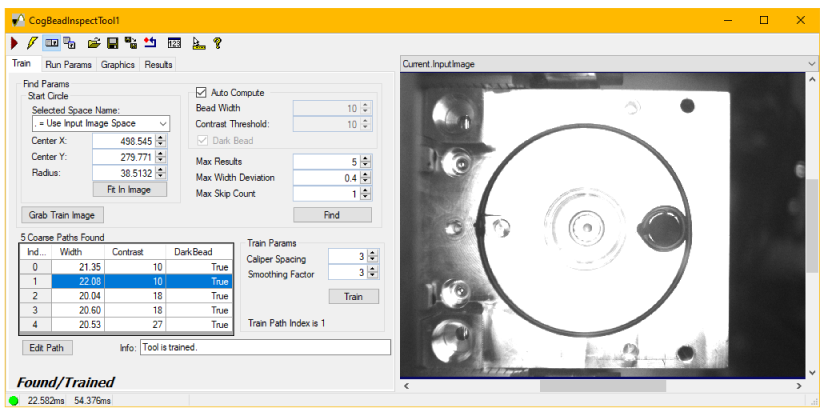The height and width of the screenshot is (412, 824).
Task: Click the Max Width Deviation value field
Action: coord(327,178)
